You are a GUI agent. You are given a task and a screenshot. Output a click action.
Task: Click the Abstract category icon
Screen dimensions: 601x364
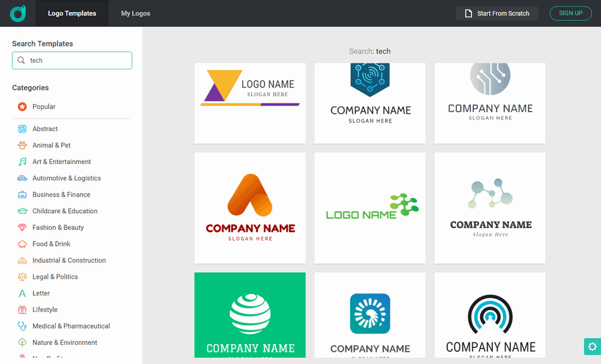tap(22, 129)
